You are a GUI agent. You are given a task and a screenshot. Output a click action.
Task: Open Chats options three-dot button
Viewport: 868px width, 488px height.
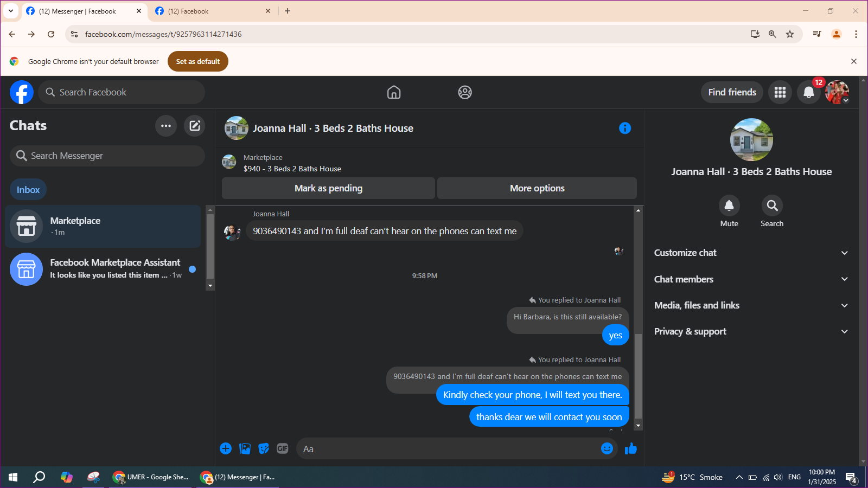(166, 126)
